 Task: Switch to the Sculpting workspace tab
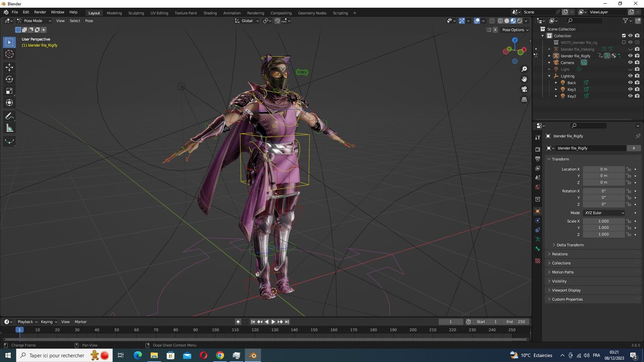[x=136, y=13]
